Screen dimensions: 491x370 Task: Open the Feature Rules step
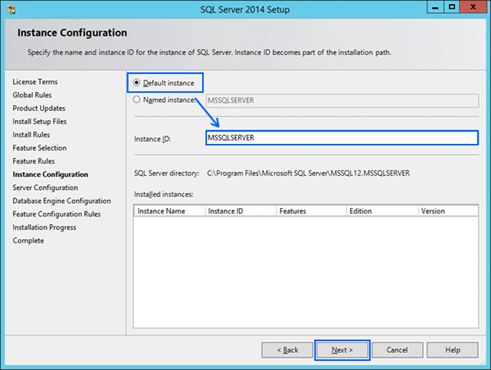click(34, 161)
